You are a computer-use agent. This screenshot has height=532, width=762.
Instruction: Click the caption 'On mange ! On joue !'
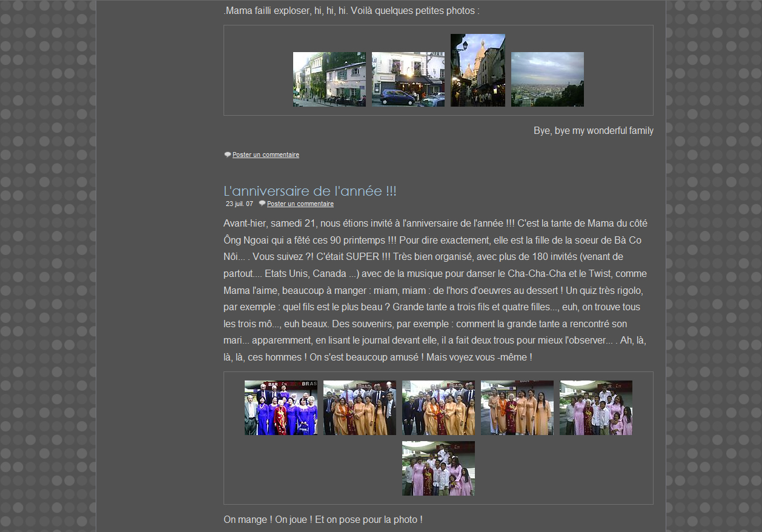pos(323,520)
